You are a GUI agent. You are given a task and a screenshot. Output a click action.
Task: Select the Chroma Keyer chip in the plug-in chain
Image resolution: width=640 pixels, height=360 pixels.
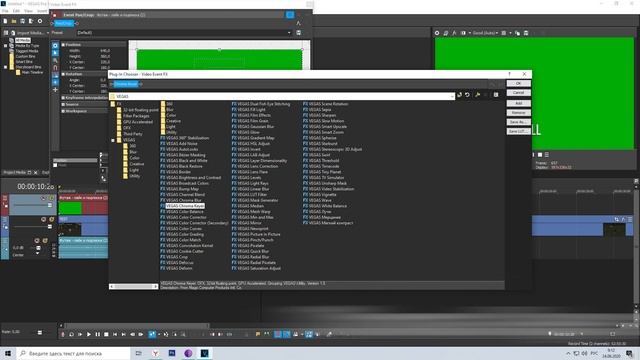point(126,84)
